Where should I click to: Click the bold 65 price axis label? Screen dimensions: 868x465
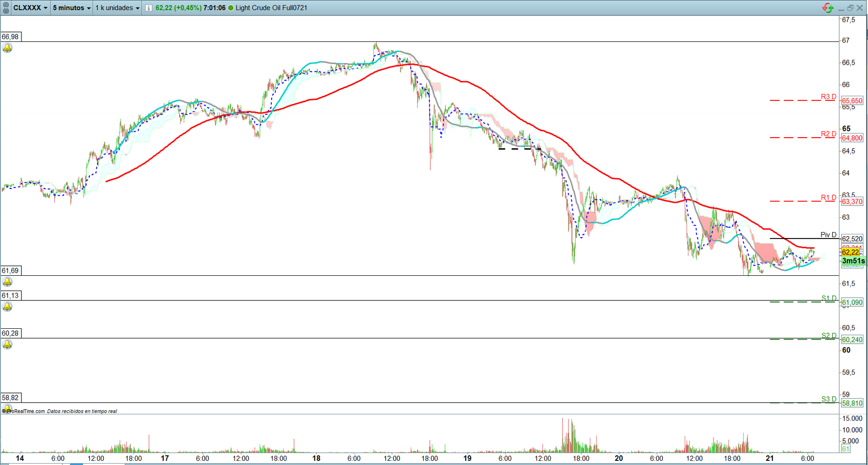click(x=846, y=129)
